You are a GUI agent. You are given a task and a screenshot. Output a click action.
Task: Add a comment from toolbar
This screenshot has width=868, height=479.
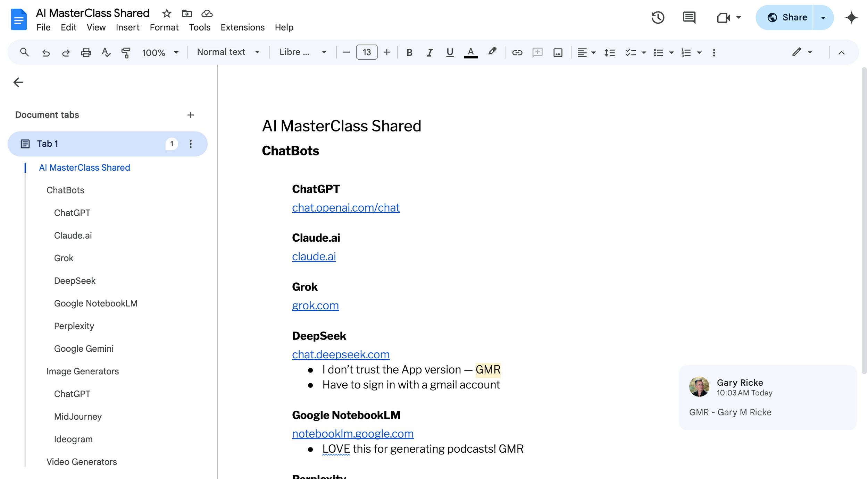point(537,52)
